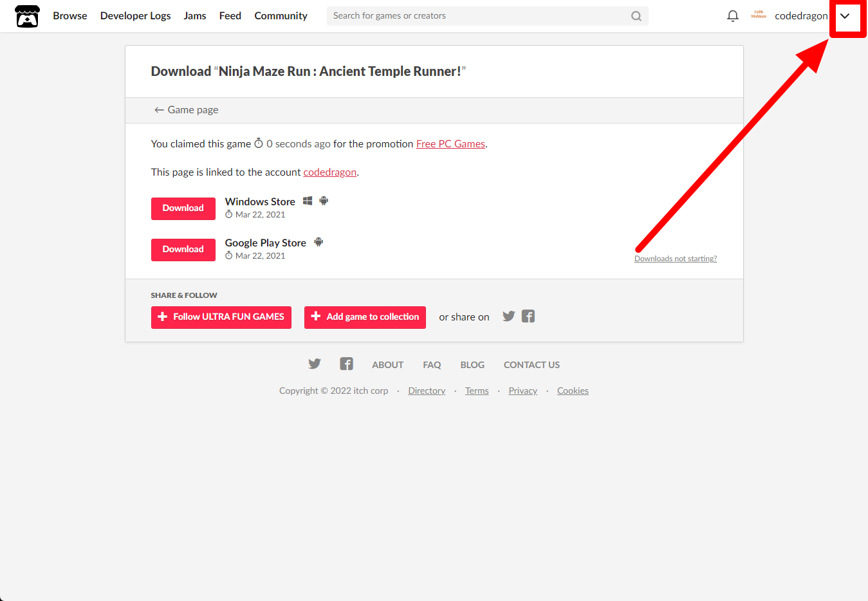Open CONTACT US footer link
868x601 pixels.
click(531, 365)
